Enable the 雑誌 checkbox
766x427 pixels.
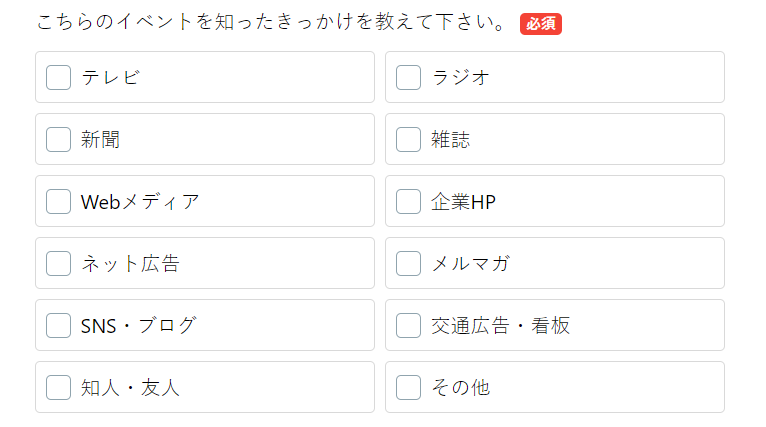pos(408,139)
